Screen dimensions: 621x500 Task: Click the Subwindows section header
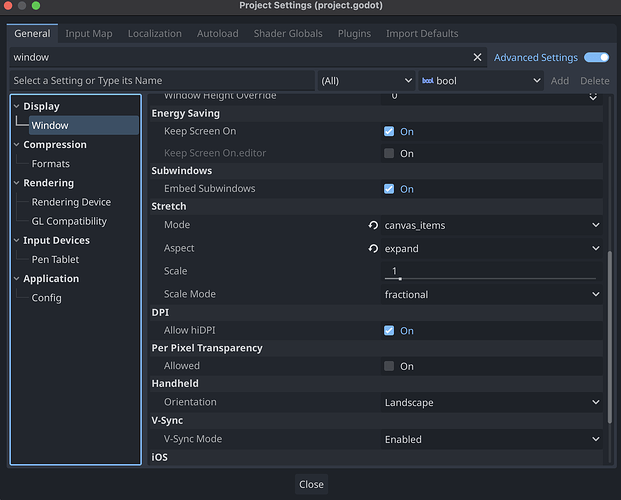coord(376,171)
